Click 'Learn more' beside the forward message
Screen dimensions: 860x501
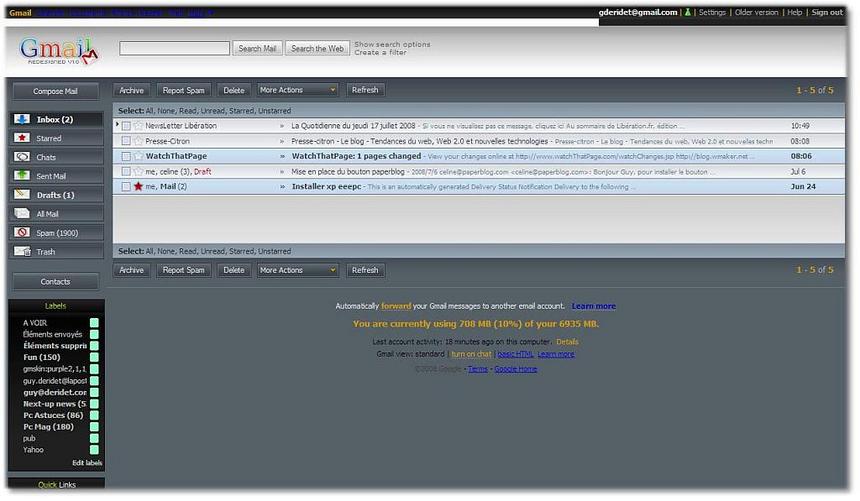[x=593, y=306]
